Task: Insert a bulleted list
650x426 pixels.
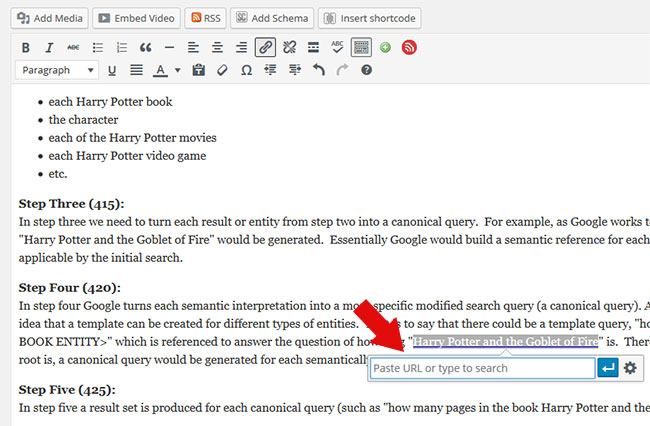Action: pos(97,48)
